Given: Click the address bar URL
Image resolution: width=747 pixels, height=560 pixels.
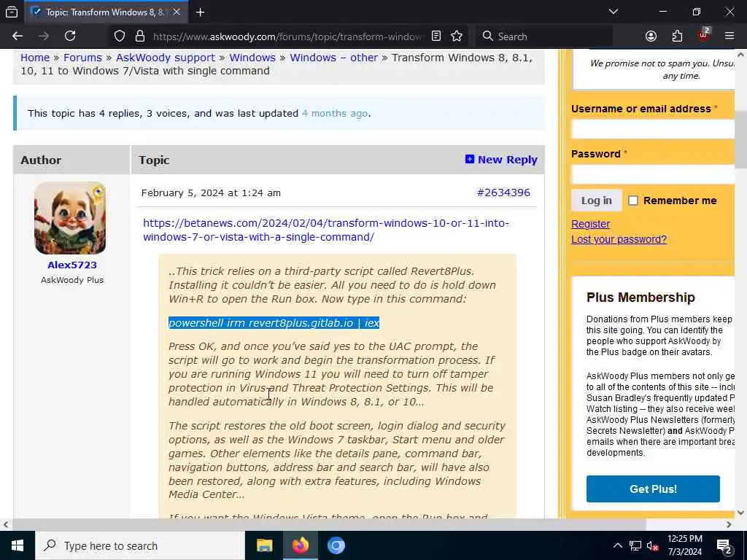Looking at the screenshot, I should [x=287, y=36].
